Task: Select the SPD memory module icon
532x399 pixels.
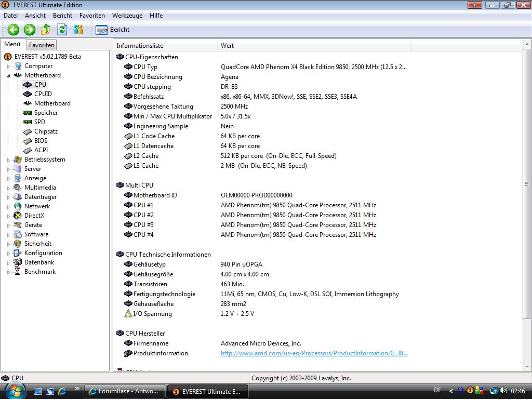Action: (x=28, y=122)
